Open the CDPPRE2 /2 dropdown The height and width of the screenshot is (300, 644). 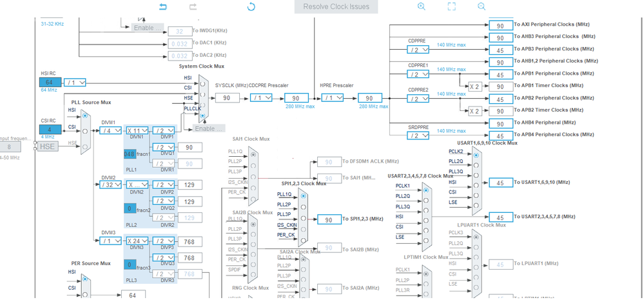(x=418, y=99)
